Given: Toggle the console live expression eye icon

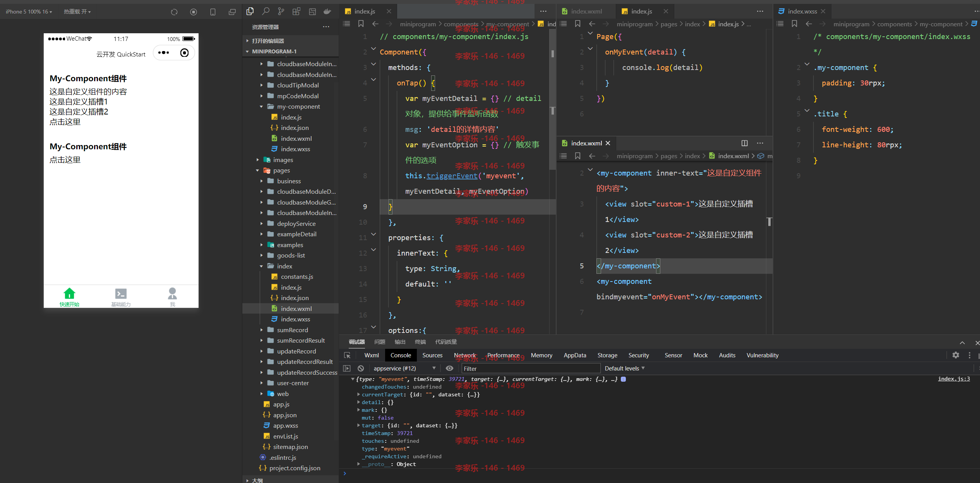Looking at the screenshot, I should 449,369.
